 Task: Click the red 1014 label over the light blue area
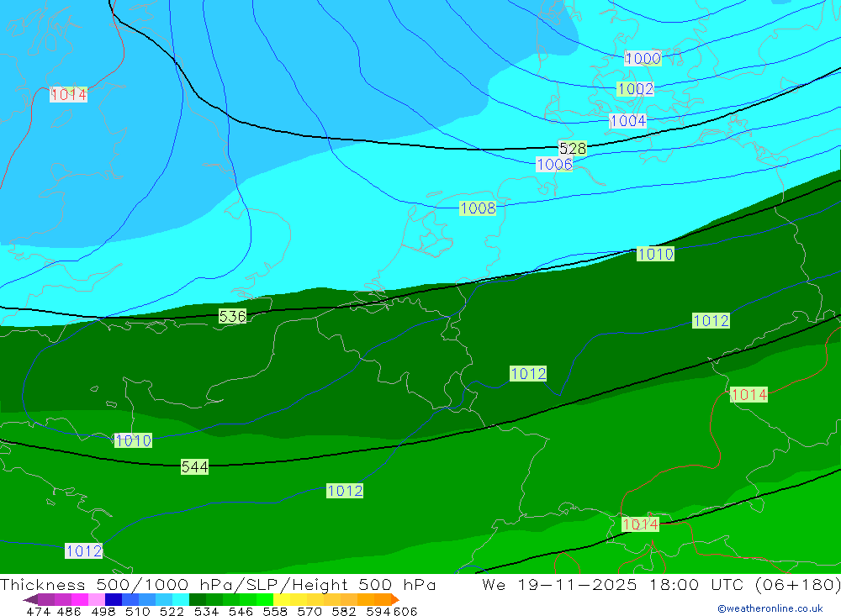tap(68, 95)
